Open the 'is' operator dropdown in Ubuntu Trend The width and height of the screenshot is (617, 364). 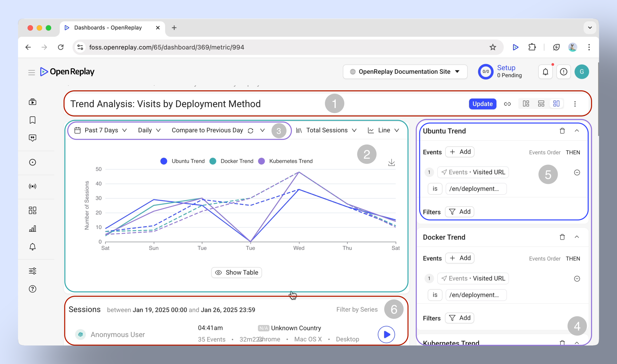coord(435,189)
